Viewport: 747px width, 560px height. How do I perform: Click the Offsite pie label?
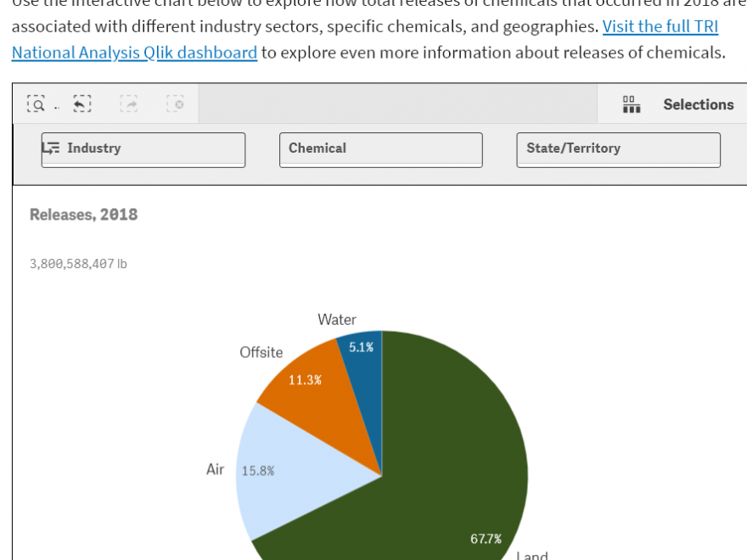click(261, 352)
